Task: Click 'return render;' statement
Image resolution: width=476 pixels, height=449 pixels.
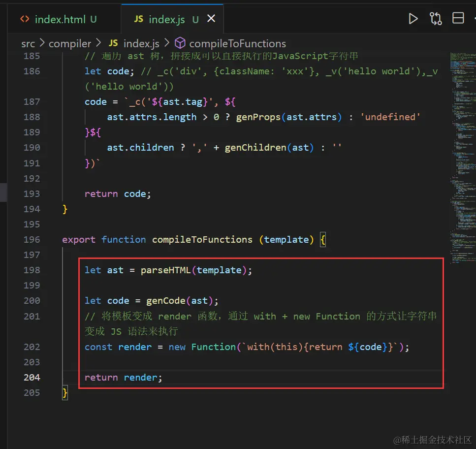Action: (123, 377)
